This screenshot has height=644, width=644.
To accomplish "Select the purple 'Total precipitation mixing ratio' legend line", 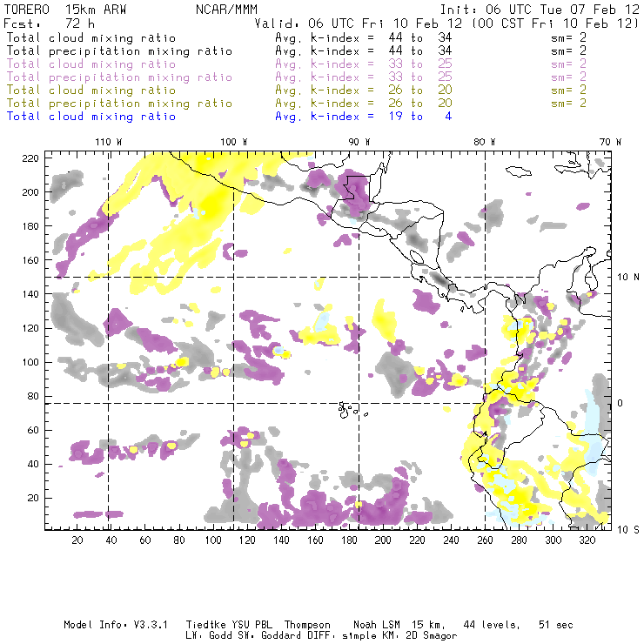I will pos(119,77).
